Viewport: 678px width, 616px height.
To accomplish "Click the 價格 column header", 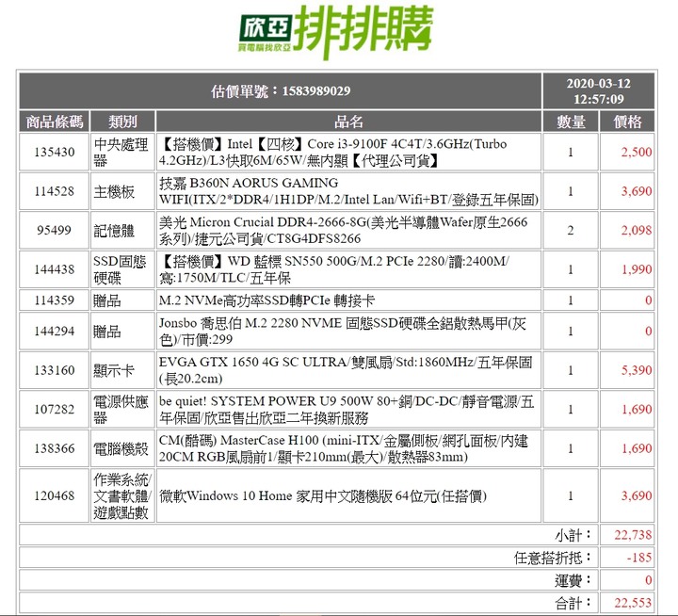I will pos(627,122).
